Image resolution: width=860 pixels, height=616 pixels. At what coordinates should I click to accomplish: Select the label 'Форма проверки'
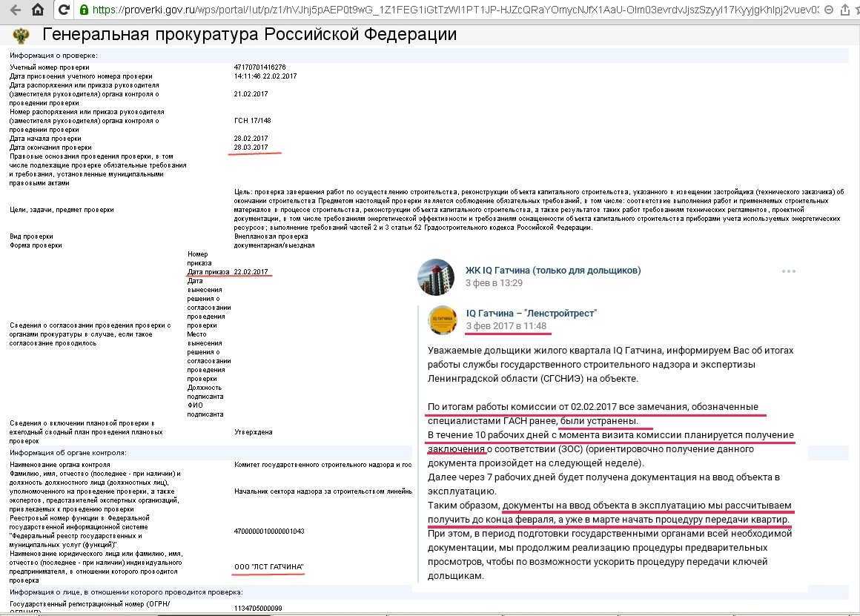point(36,245)
